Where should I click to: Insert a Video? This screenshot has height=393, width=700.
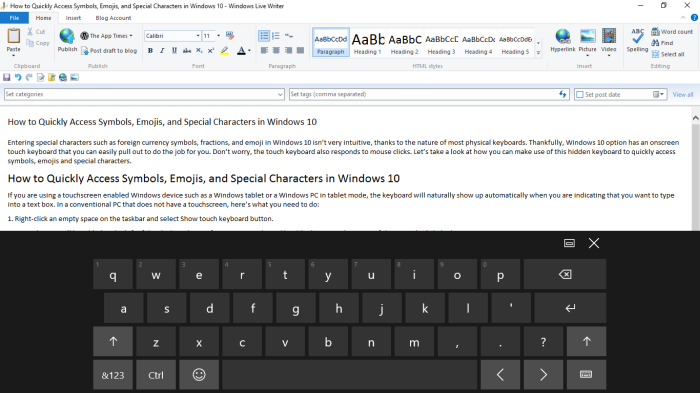(608, 41)
